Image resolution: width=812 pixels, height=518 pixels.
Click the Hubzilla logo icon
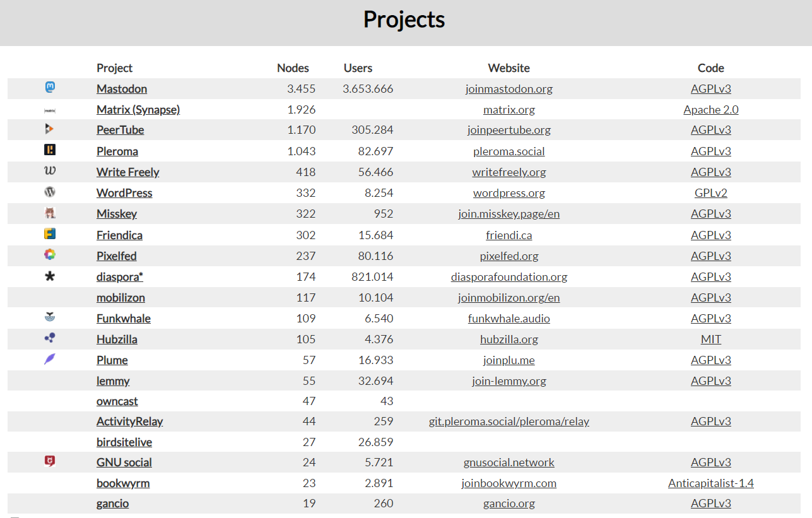tap(50, 338)
